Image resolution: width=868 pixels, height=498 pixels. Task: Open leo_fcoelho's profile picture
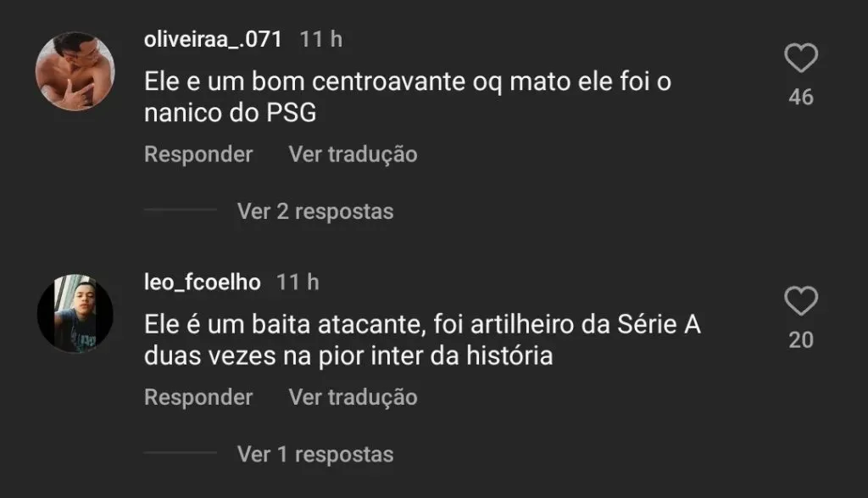[x=75, y=314]
